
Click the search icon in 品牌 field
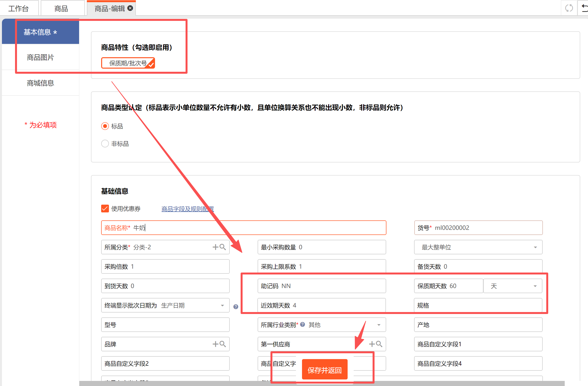[x=223, y=344]
